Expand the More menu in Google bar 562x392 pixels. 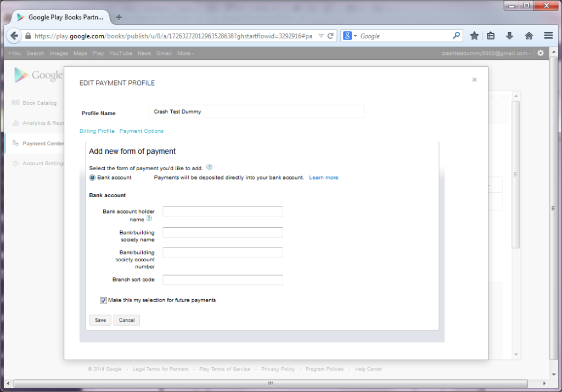point(186,53)
